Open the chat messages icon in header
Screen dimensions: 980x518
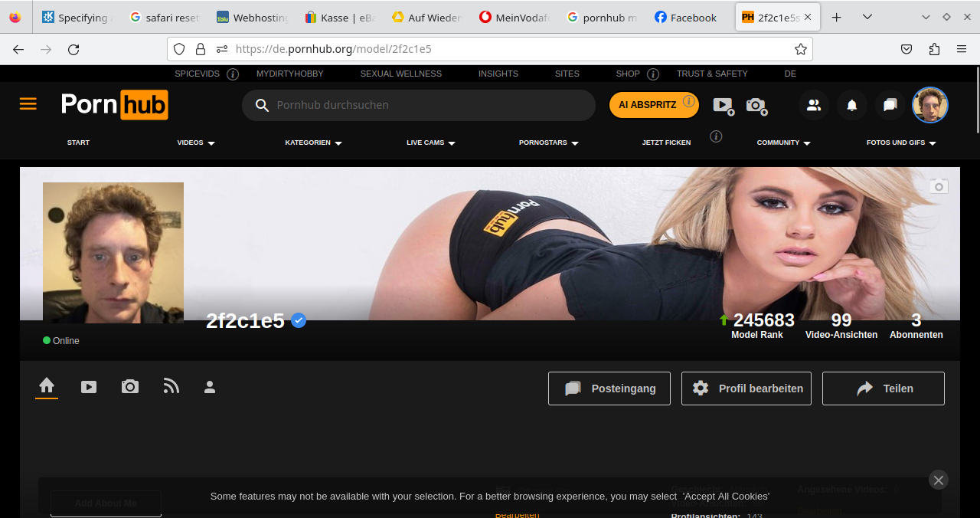click(x=890, y=105)
